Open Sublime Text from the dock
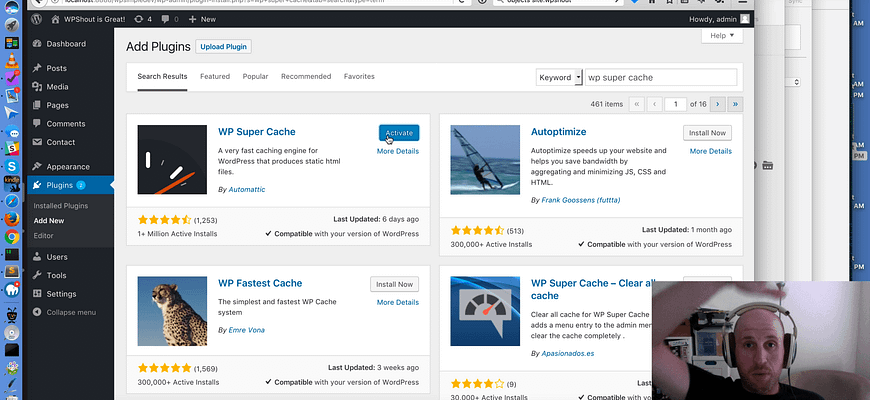Screen dimensions: 870x400 (12, 272)
